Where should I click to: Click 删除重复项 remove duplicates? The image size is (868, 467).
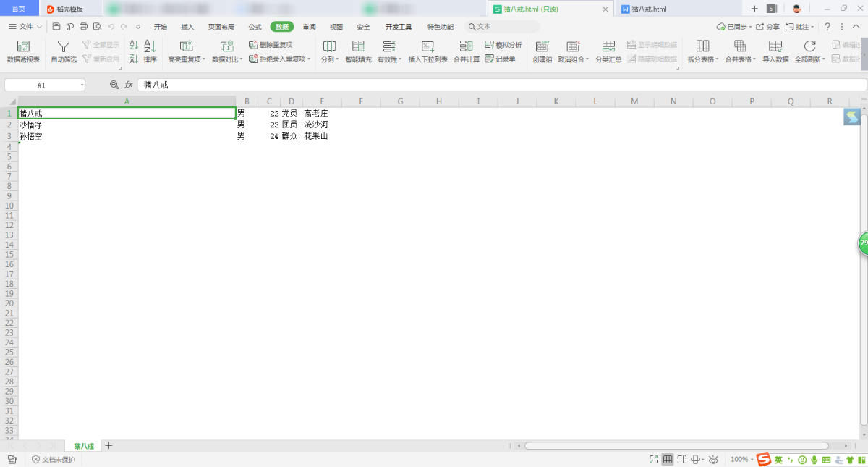(x=271, y=45)
